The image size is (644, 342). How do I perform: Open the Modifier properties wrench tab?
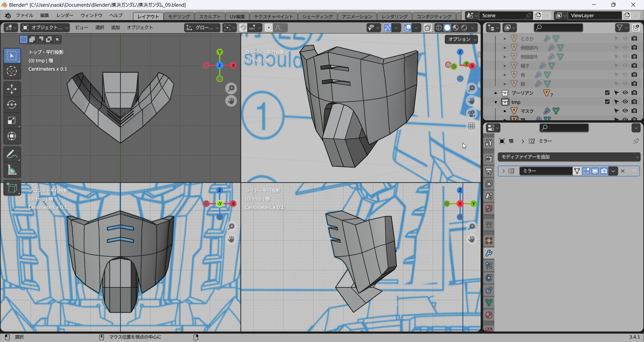pos(489,253)
